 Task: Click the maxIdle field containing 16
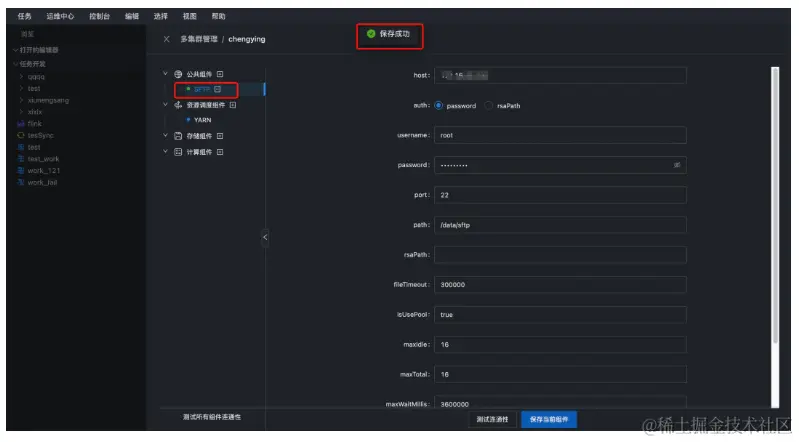tap(560, 345)
